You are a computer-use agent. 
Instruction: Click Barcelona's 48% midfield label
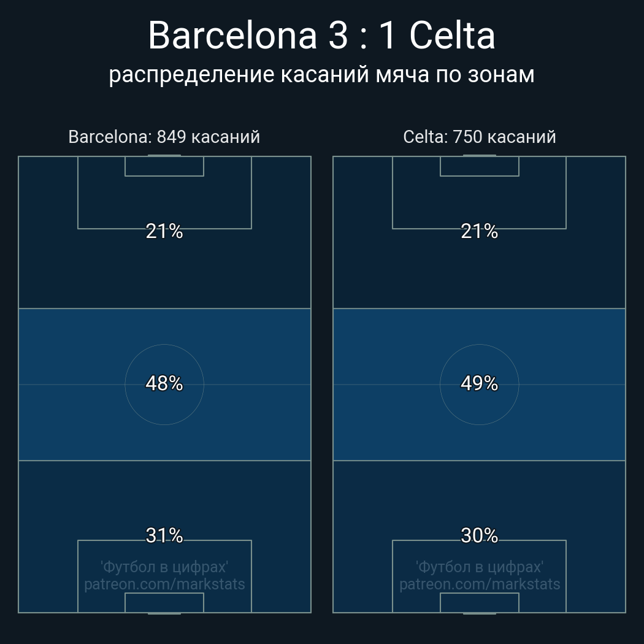(164, 383)
